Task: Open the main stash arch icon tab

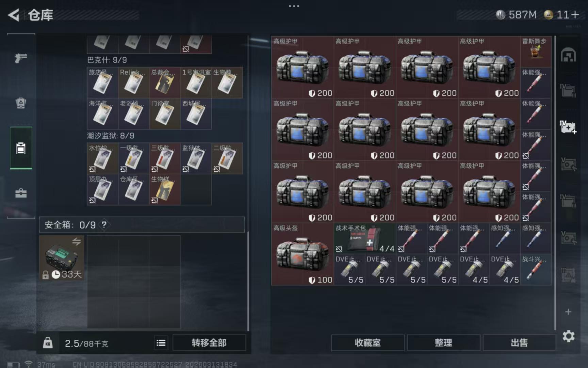Action: point(568,55)
